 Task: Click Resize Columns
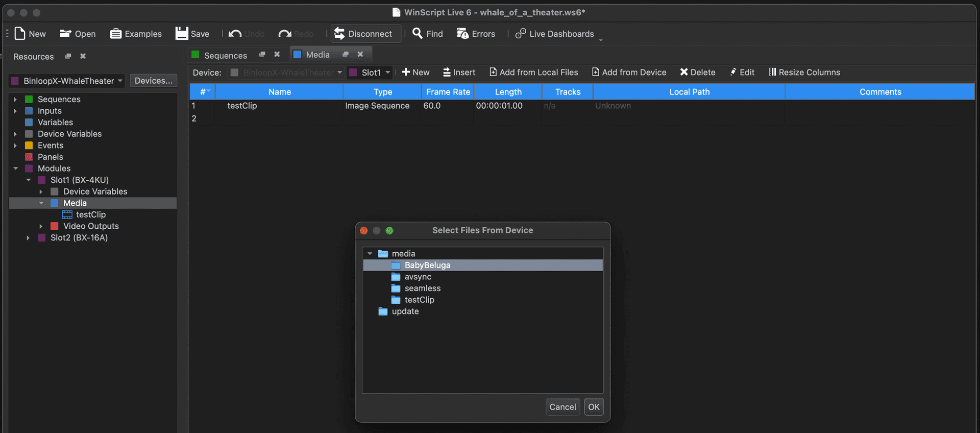(x=804, y=73)
